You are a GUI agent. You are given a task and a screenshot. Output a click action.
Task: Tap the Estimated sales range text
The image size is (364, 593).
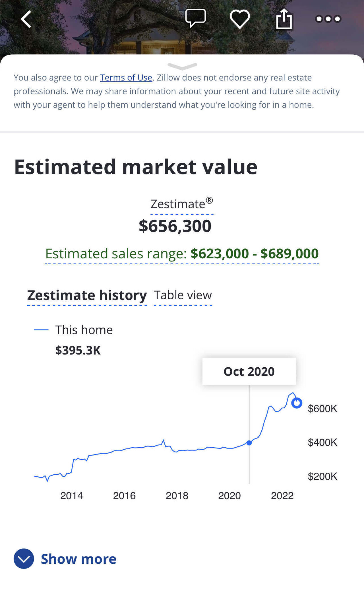[x=182, y=254]
